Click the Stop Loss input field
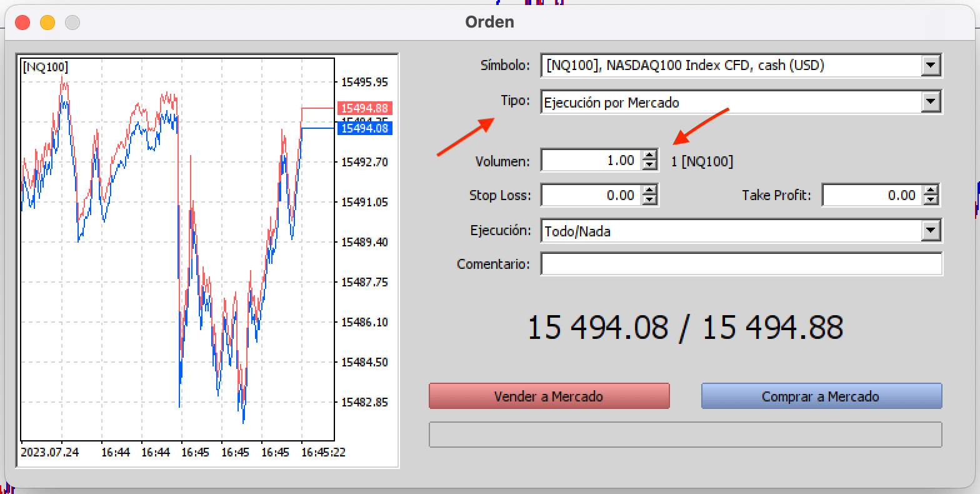 pos(591,195)
